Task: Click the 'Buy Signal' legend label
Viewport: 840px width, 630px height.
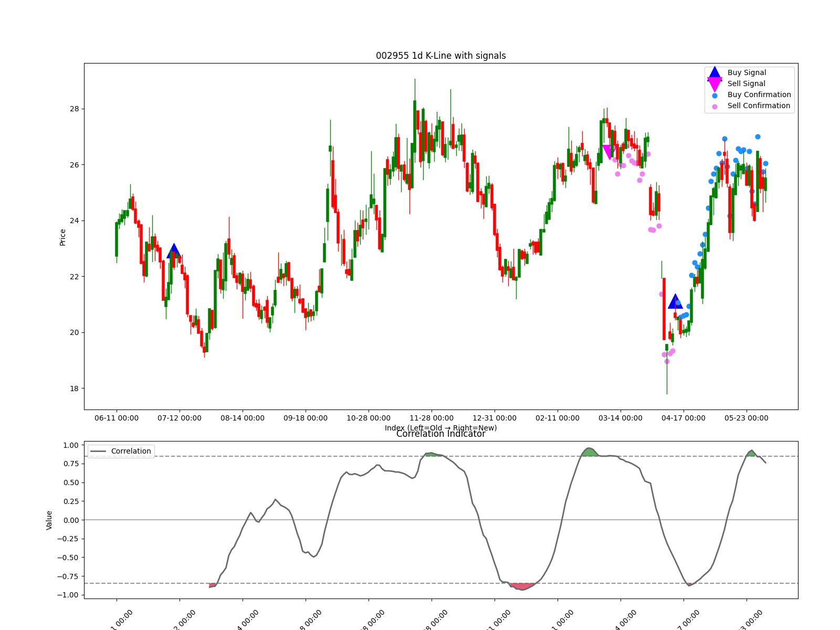Action: point(747,72)
